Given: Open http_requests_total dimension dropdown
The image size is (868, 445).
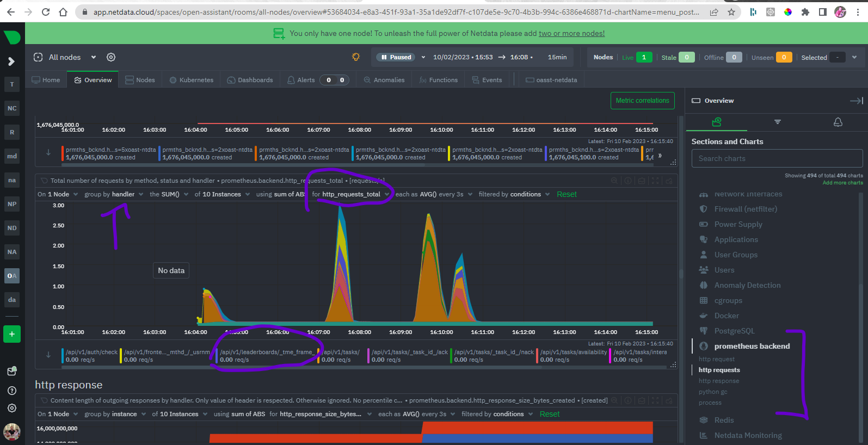Looking at the screenshot, I should [351, 194].
